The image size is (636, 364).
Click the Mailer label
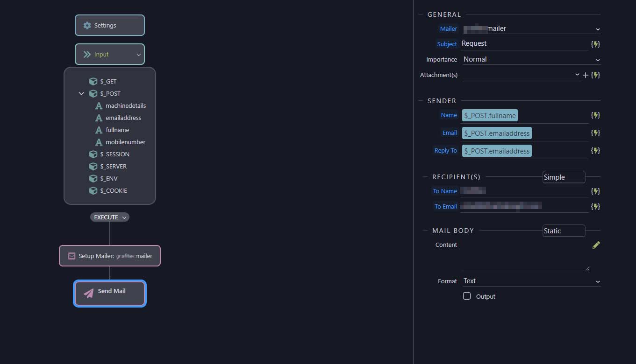tap(448, 28)
